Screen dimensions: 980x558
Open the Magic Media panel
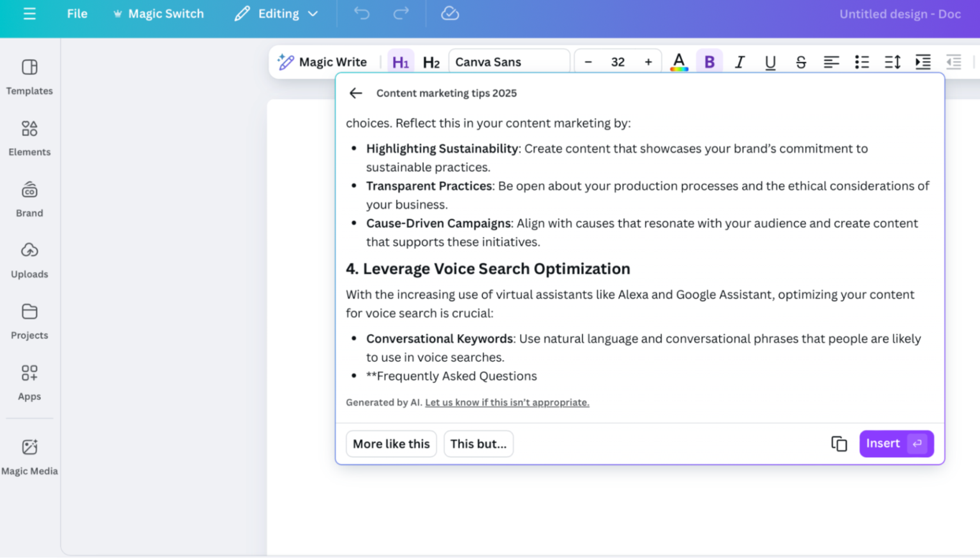pyautogui.click(x=29, y=455)
